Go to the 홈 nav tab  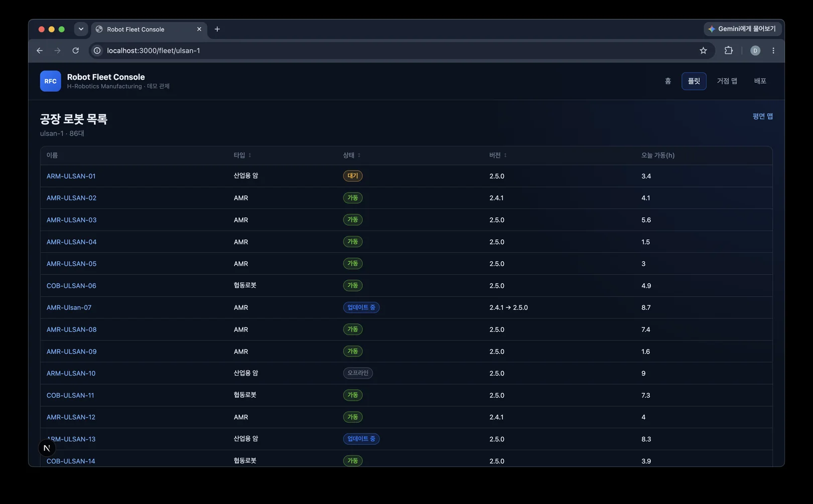[668, 81]
